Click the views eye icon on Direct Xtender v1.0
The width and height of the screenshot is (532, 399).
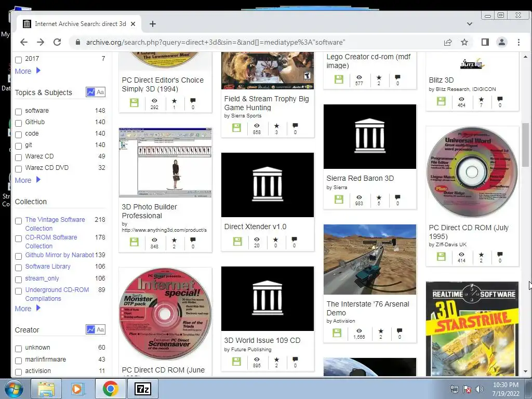(257, 239)
